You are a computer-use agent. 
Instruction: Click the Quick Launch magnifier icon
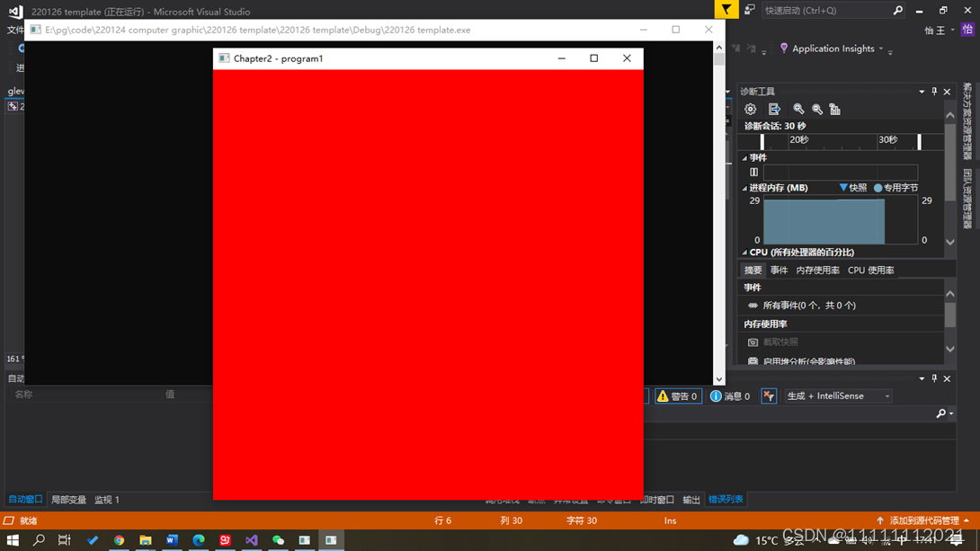point(897,10)
